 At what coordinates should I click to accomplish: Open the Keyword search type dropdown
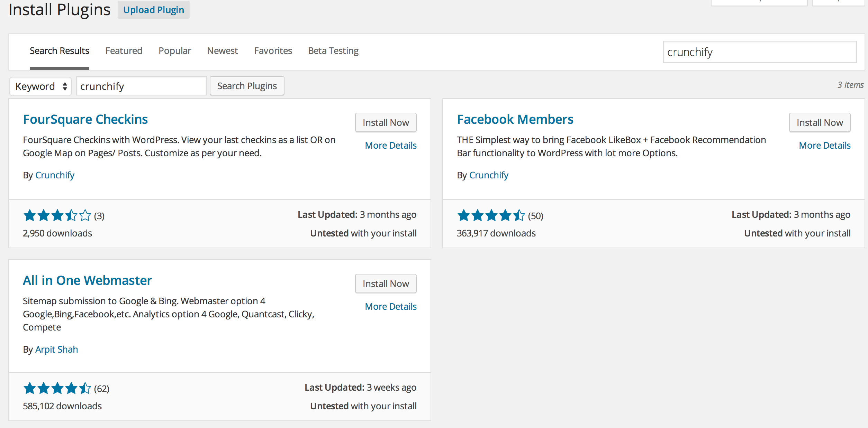point(40,86)
